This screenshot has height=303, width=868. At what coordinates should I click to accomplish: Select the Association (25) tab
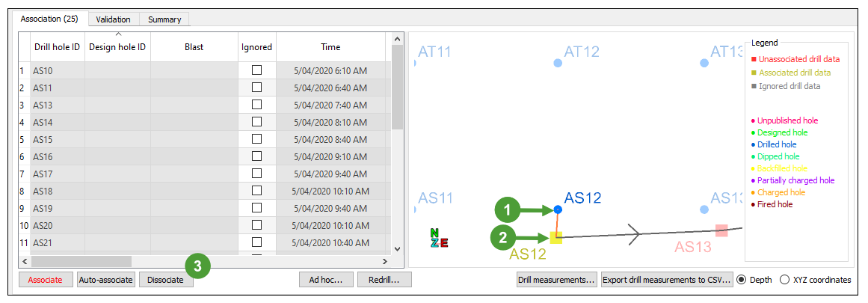coord(50,18)
